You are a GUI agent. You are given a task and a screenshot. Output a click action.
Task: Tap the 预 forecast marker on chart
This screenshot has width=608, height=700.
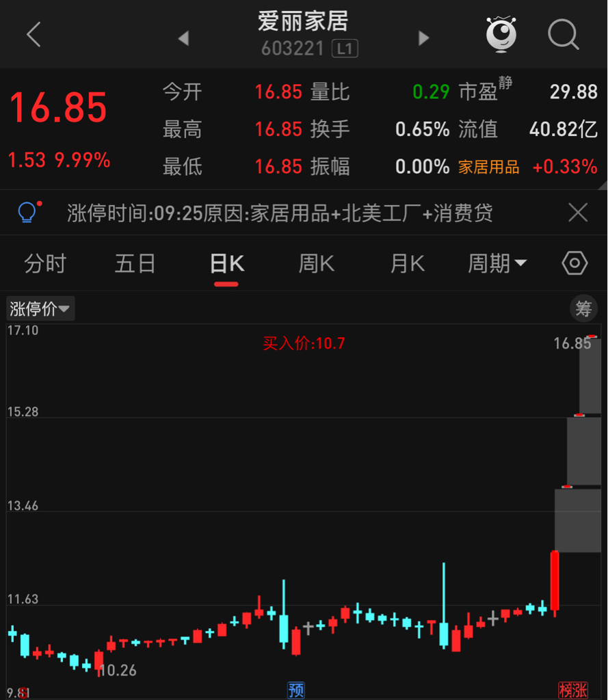point(295,690)
